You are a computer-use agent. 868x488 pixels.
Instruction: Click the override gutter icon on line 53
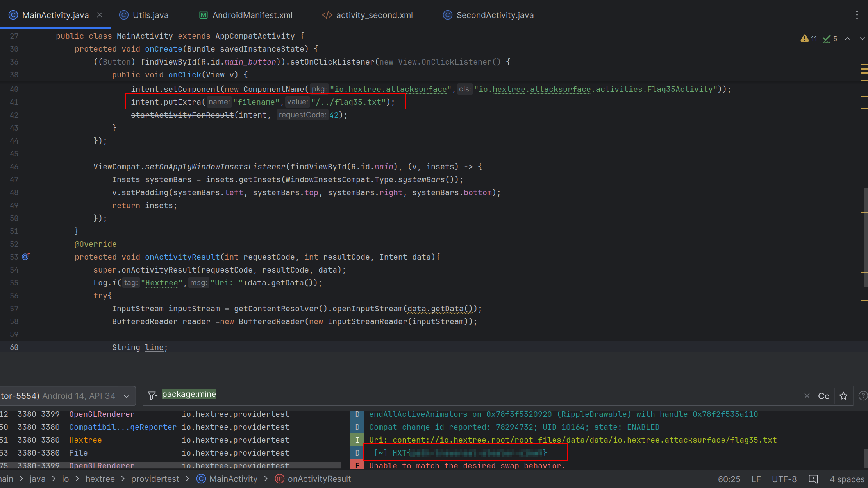(26, 257)
